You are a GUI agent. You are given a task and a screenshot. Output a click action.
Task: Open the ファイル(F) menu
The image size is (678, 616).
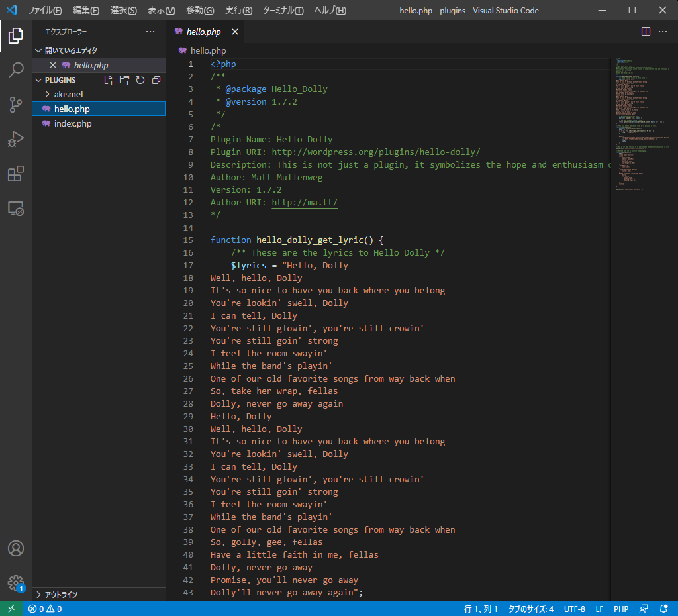tap(45, 10)
